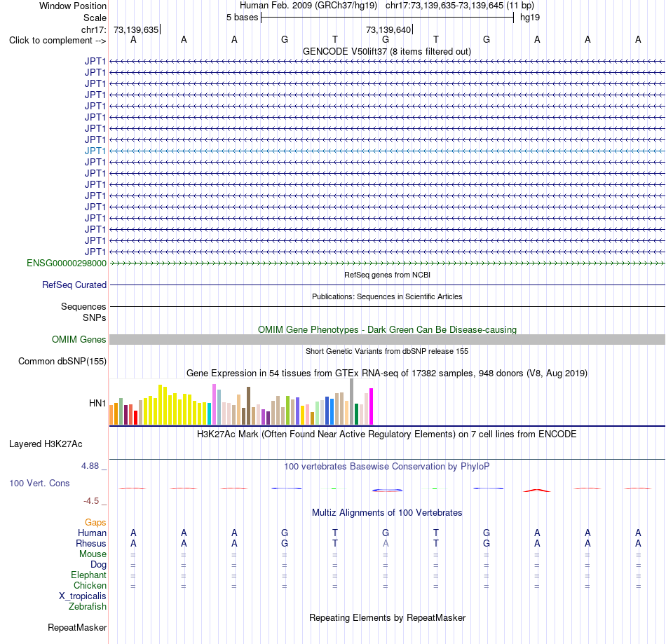Click the 'Human Feb. 2009 (GRCh37/hg19)' assembly text
The height and width of the screenshot is (644, 666).
308,6
